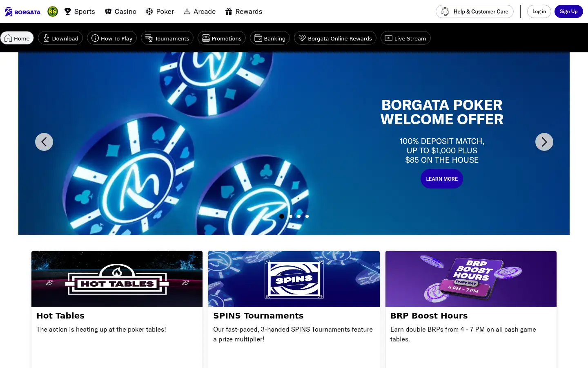The height and width of the screenshot is (368, 588).
Task: Click the Sign Up button
Action: pos(568,11)
